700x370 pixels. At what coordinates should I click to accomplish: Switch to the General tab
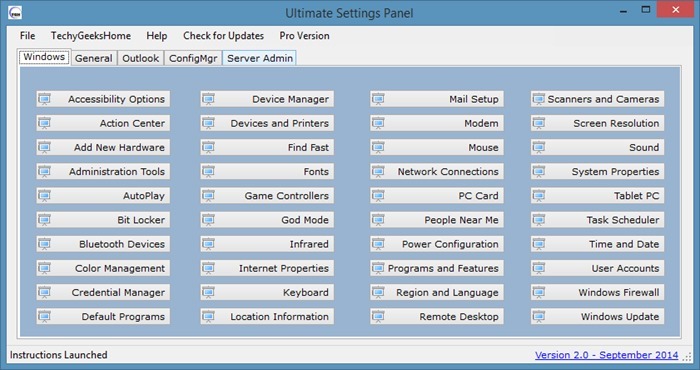click(x=94, y=58)
